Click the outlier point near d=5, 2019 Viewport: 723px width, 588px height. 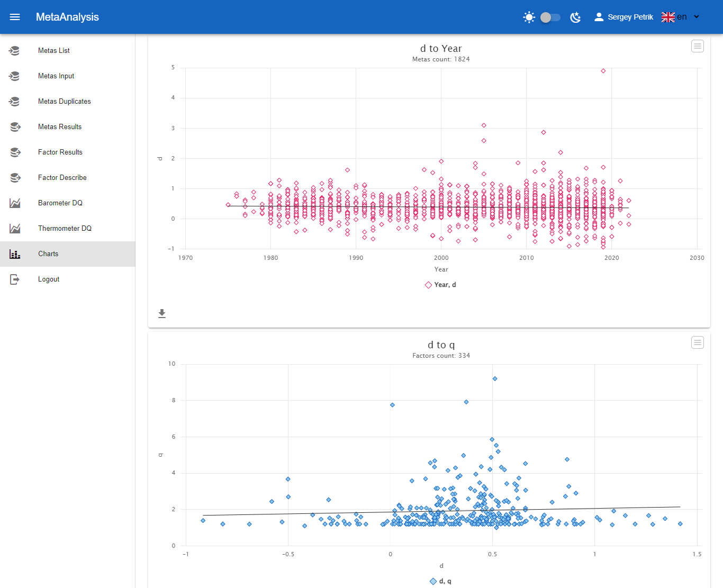(x=603, y=71)
